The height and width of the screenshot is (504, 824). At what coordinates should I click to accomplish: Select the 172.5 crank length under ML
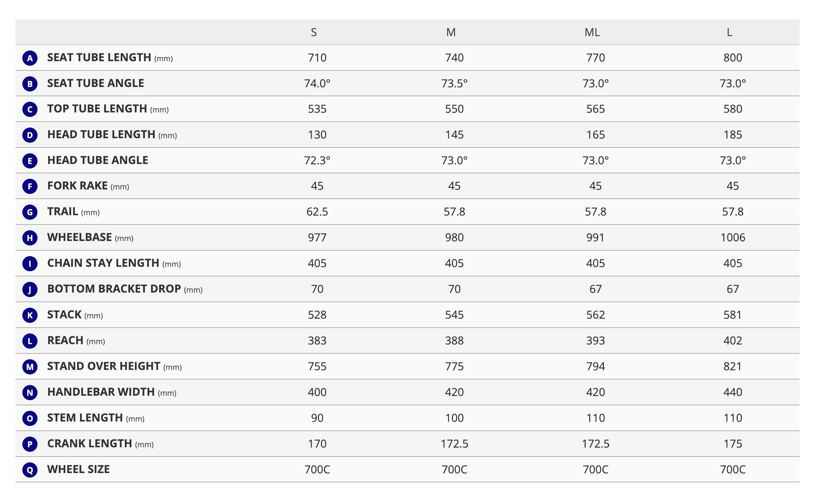click(x=596, y=444)
